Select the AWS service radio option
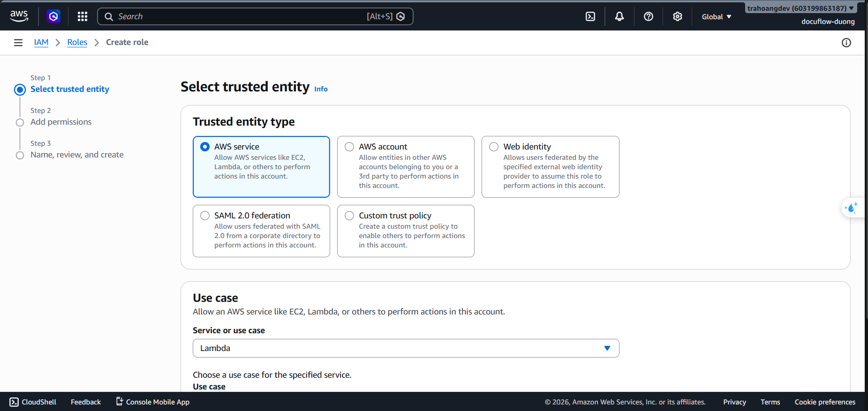The image size is (868, 411). click(x=205, y=147)
